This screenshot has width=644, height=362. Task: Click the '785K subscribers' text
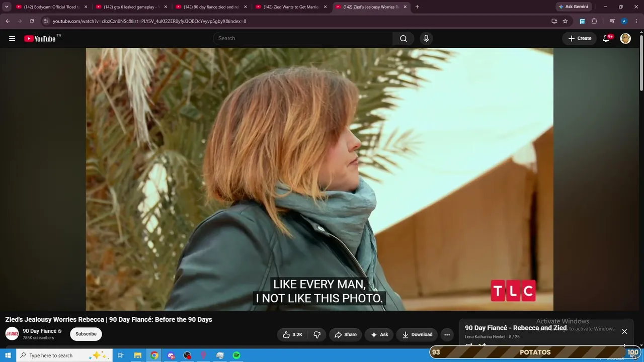click(x=38, y=338)
